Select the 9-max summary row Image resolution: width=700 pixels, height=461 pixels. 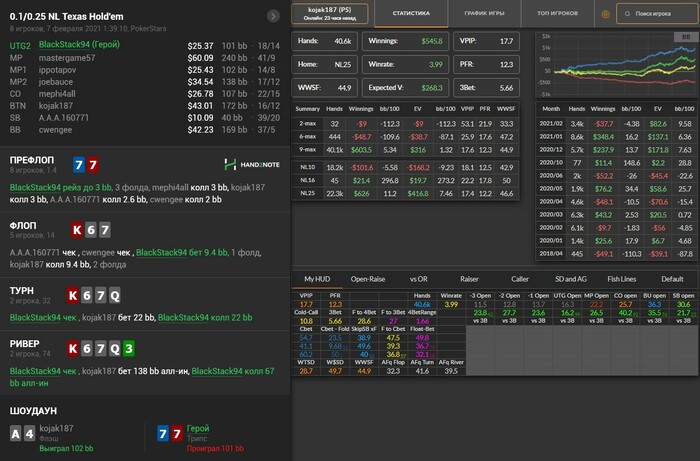pos(405,150)
